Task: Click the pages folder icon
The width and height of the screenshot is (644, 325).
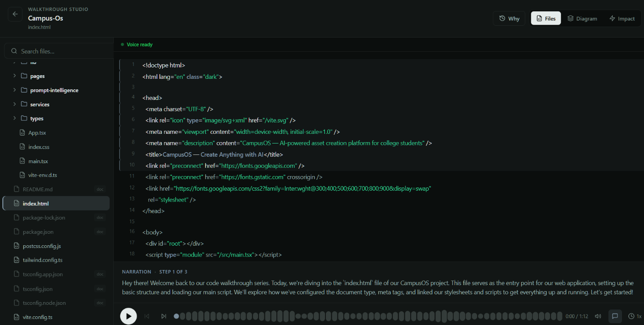Action: coord(24,76)
